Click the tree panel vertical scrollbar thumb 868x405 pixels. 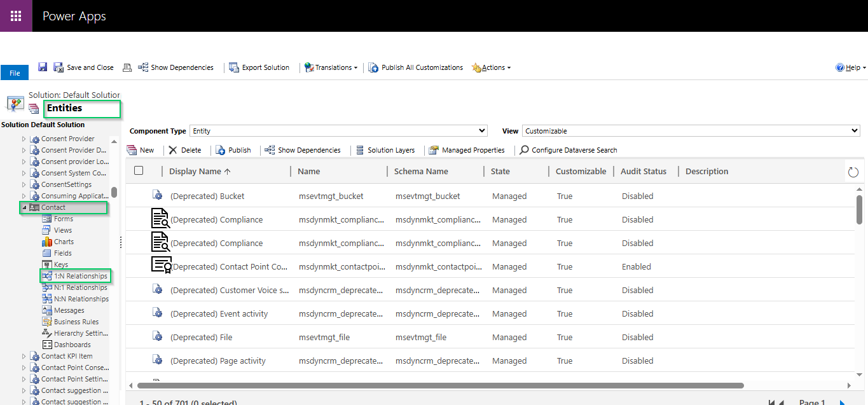tap(114, 192)
